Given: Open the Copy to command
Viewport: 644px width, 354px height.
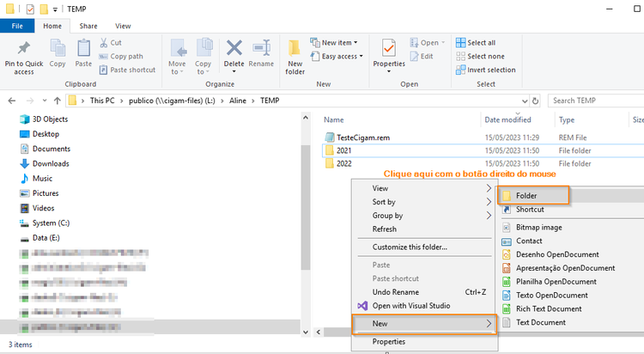Looking at the screenshot, I should 203,58.
